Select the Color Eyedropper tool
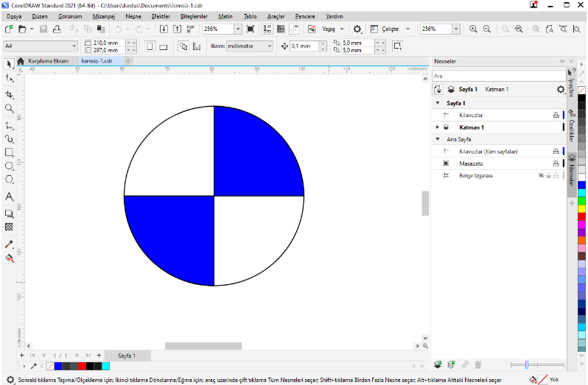 point(9,244)
